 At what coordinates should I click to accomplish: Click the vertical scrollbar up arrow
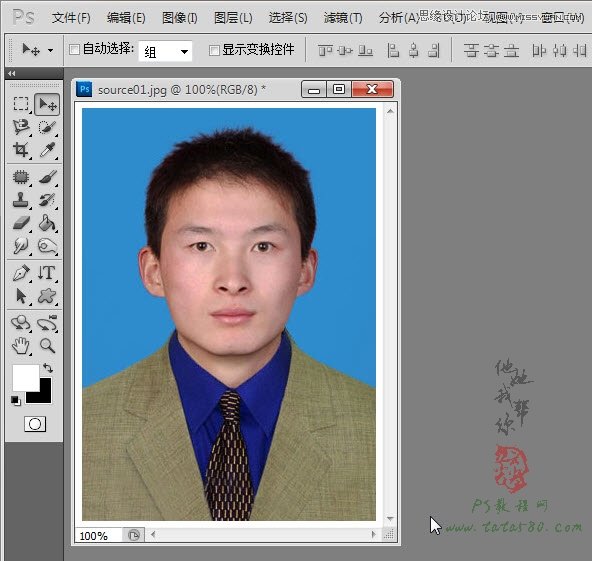point(390,111)
